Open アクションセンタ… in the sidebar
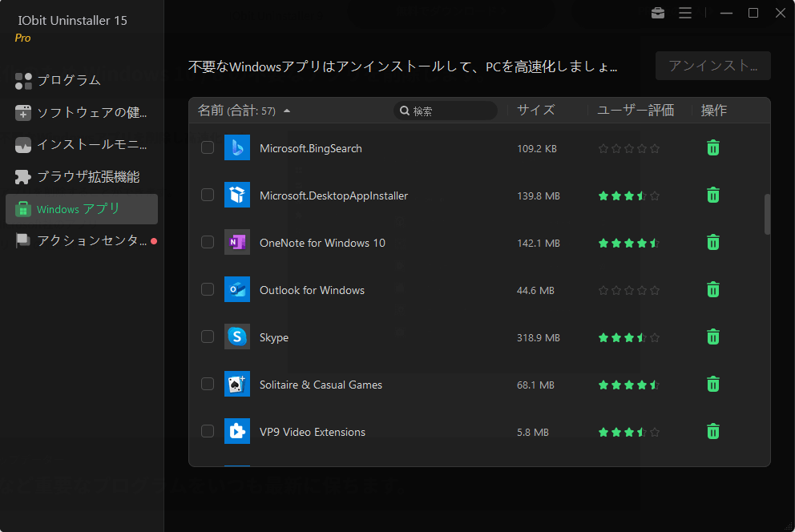This screenshot has width=795, height=532. pyautogui.click(x=82, y=240)
